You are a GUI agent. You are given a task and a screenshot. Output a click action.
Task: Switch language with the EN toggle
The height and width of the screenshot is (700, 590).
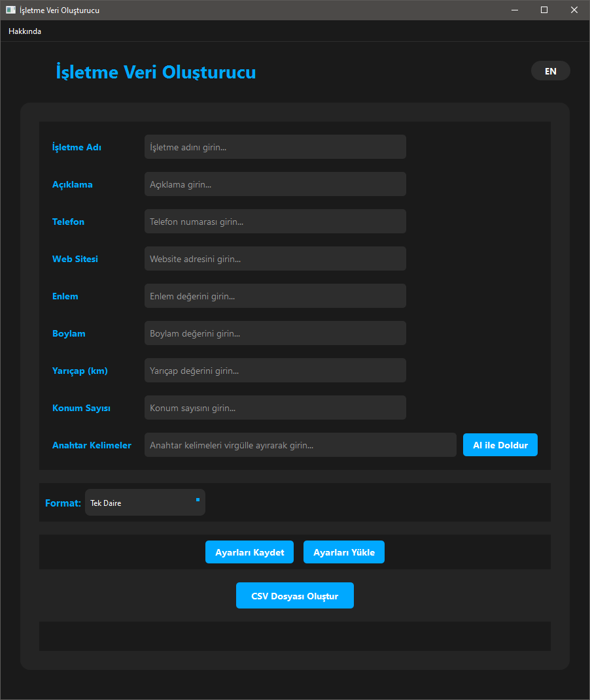click(550, 71)
